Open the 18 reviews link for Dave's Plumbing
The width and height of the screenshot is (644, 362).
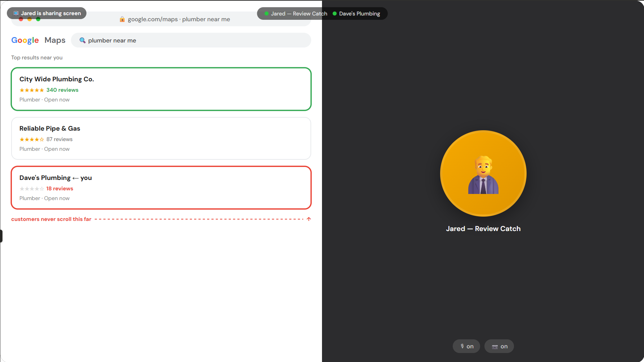(60, 188)
